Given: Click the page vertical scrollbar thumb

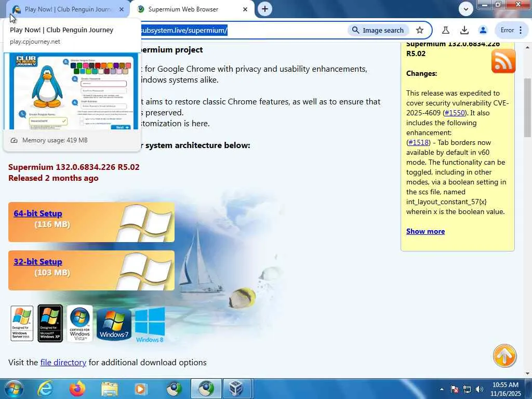Looking at the screenshot, I should (527, 108).
